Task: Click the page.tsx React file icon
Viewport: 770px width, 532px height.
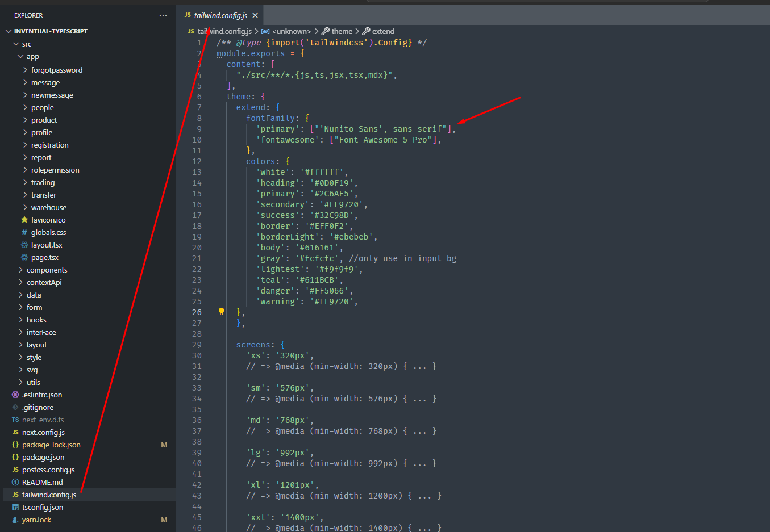Action: point(24,257)
